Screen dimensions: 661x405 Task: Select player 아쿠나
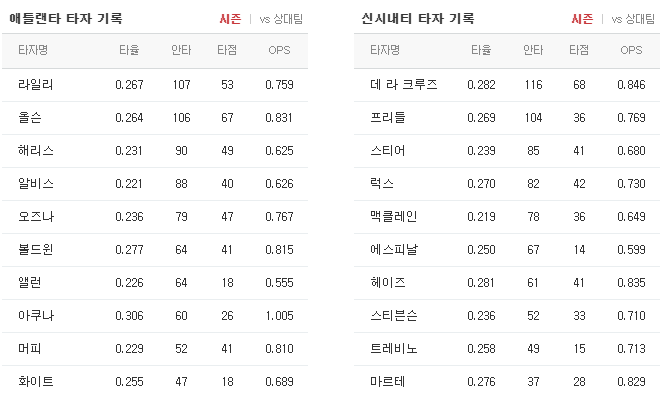pyautogui.click(x=36, y=316)
